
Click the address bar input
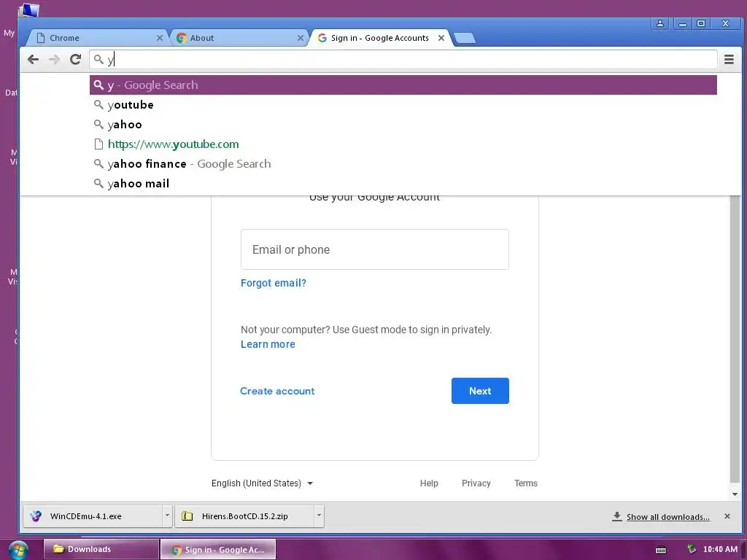point(403,60)
